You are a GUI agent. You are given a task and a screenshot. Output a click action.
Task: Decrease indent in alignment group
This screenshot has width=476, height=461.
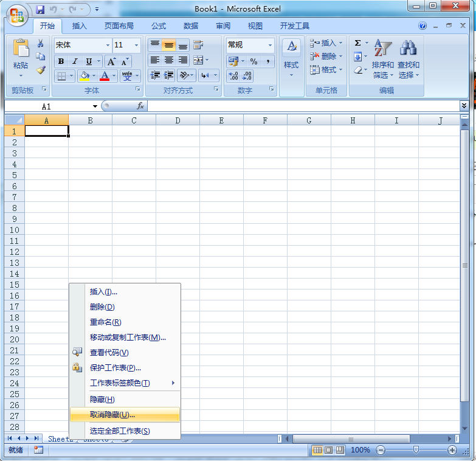(x=155, y=75)
